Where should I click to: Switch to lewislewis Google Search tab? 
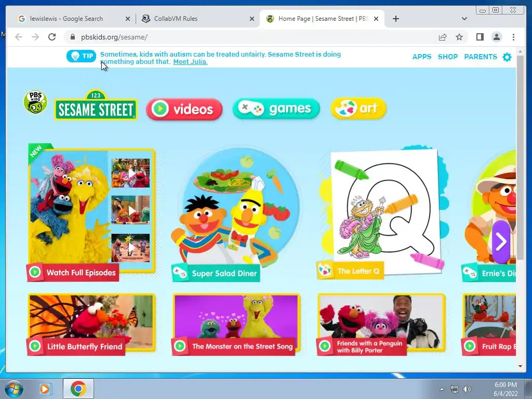73,19
